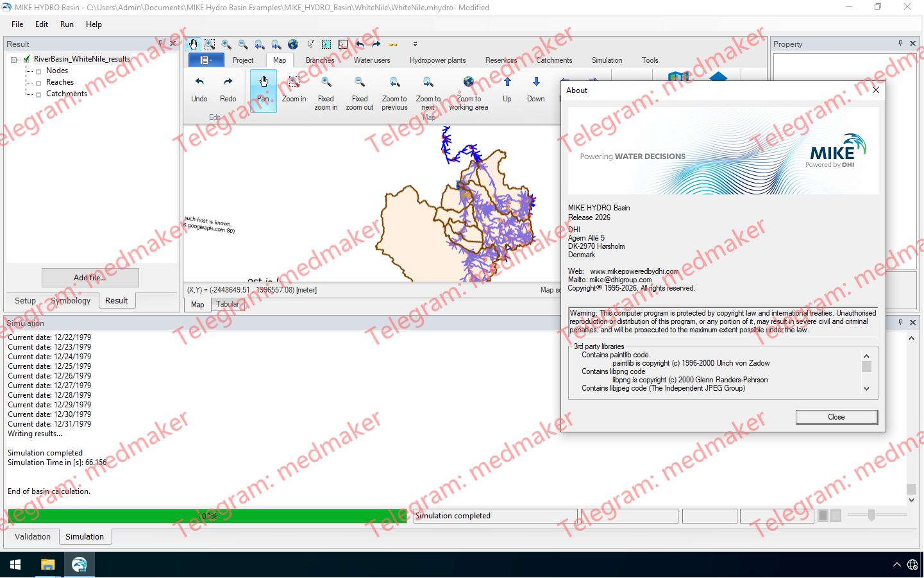
Task: Open the Run menu
Action: point(66,24)
